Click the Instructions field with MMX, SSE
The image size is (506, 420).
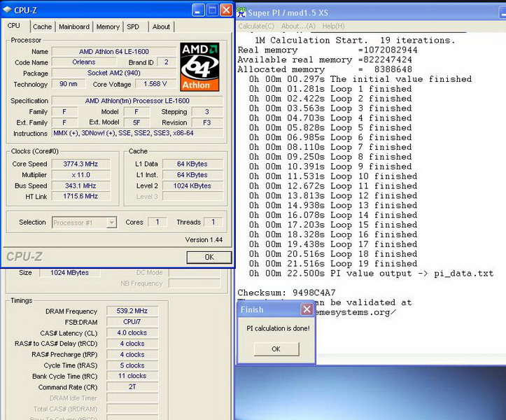[x=137, y=133]
